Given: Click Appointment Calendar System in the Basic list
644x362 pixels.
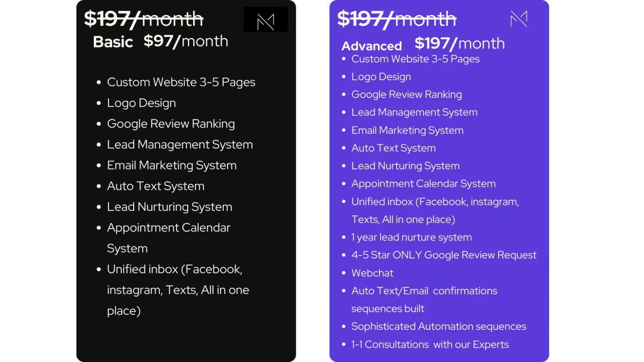Looking at the screenshot, I should point(169,238).
